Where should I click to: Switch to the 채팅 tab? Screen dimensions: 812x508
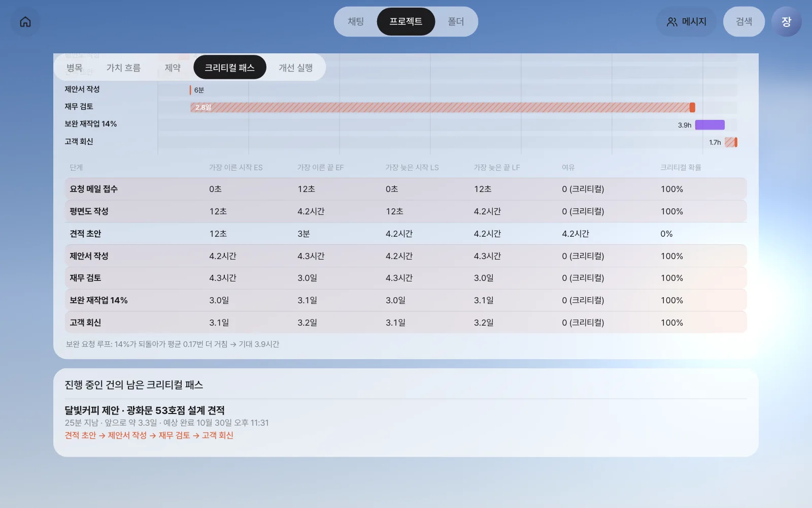point(356,22)
